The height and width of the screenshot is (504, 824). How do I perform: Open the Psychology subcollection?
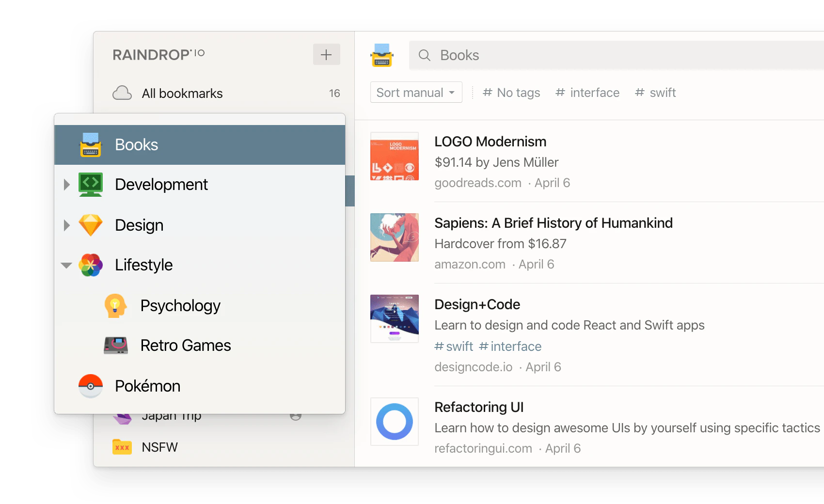point(200,306)
